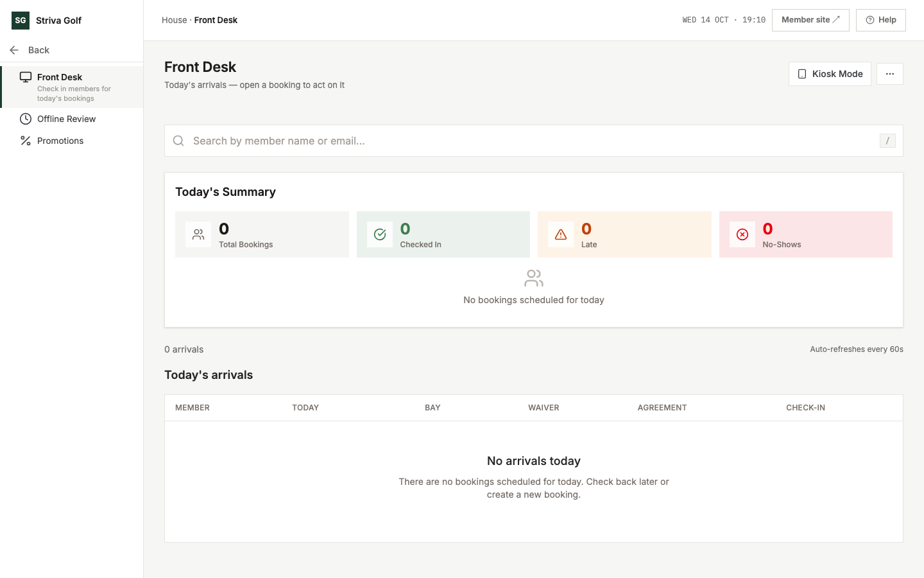Click the '0 arrivals' count text

click(x=184, y=349)
